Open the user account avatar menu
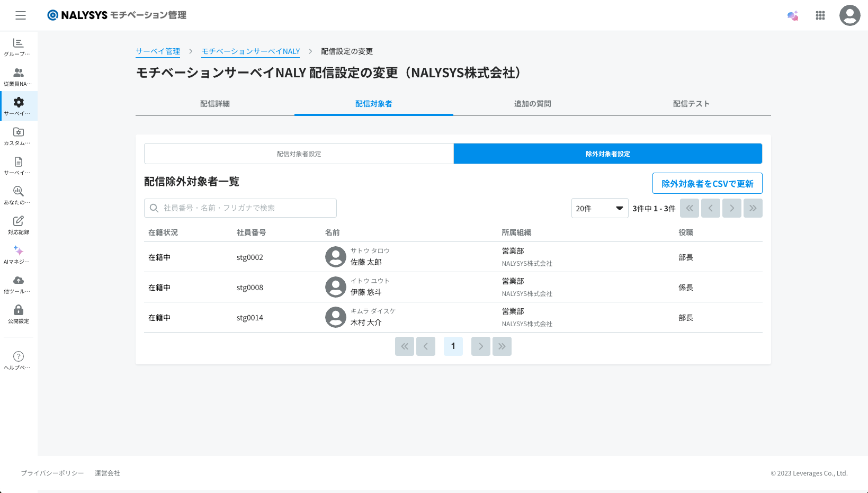Screen dimensions: 868x493 (x=850, y=15)
